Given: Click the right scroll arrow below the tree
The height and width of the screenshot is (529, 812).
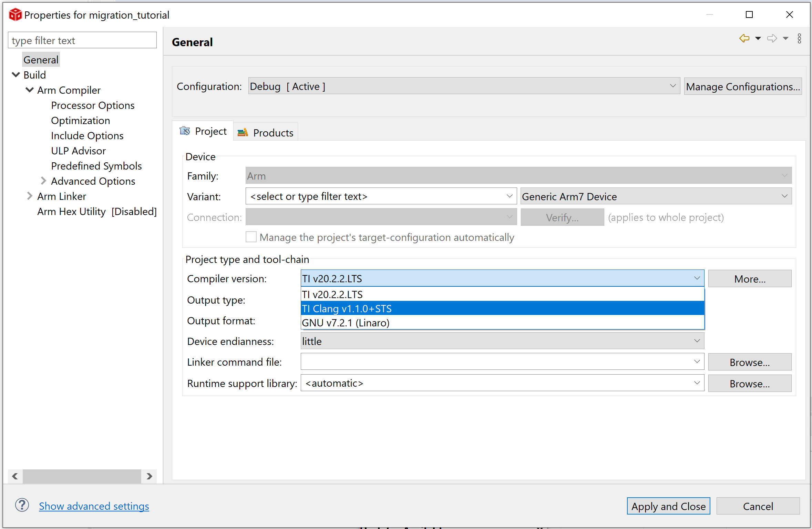Looking at the screenshot, I should point(150,476).
